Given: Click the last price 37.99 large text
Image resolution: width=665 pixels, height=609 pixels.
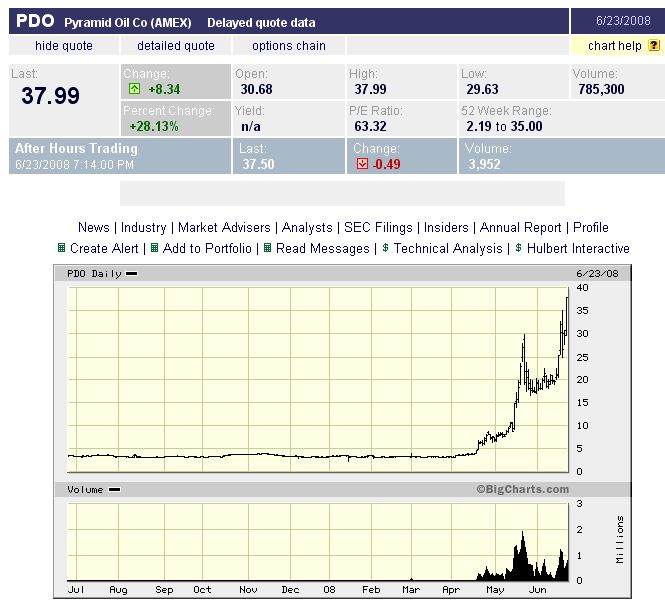Looking at the screenshot, I should 50,95.
